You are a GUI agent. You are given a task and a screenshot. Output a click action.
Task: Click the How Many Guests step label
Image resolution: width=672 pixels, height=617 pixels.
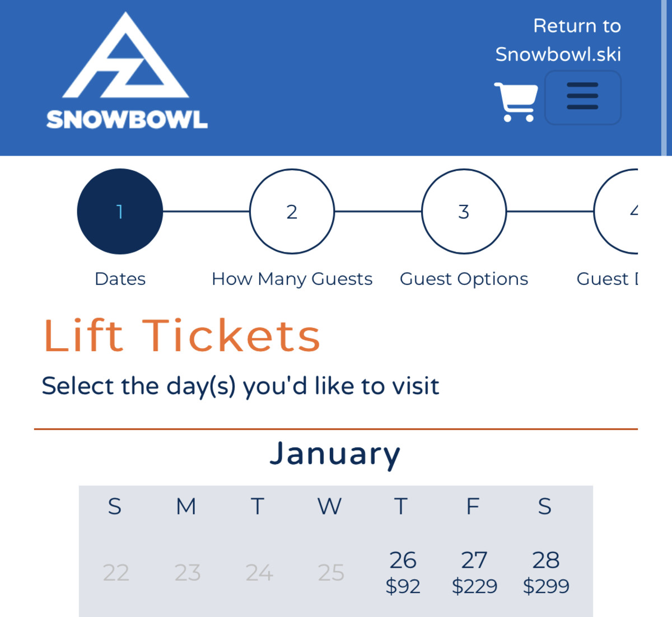coord(292,278)
